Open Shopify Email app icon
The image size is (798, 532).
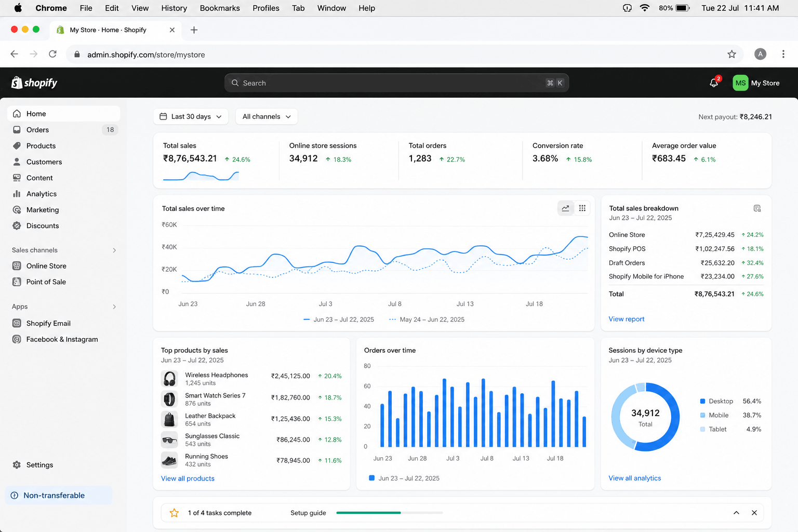pos(17,323)
